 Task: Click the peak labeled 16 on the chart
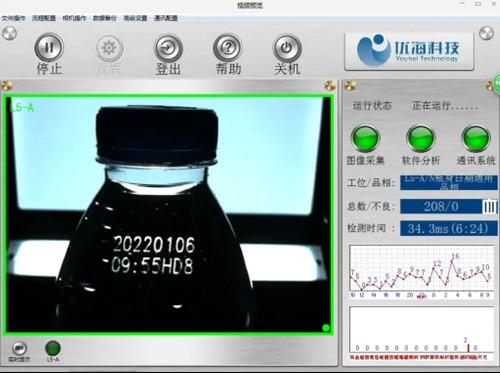click(x=455, y=256)
